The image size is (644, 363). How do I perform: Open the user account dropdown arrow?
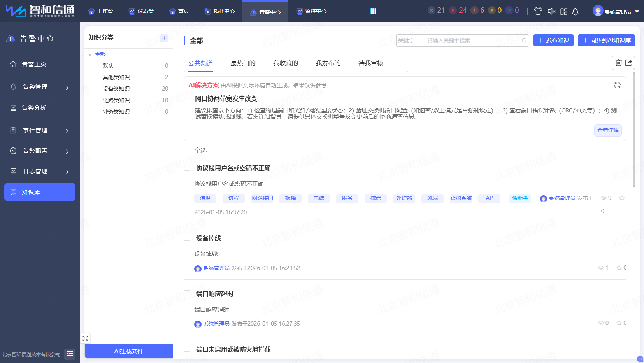tap(637, 12)
